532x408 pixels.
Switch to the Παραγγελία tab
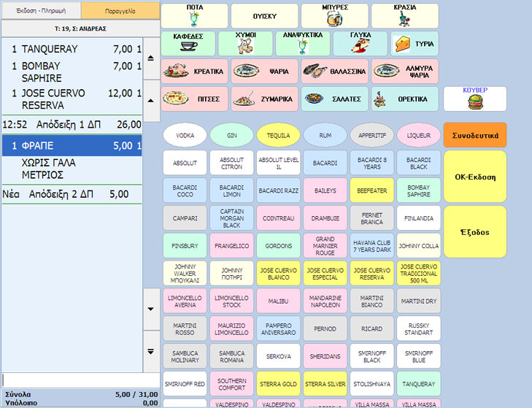click(120, 10)
